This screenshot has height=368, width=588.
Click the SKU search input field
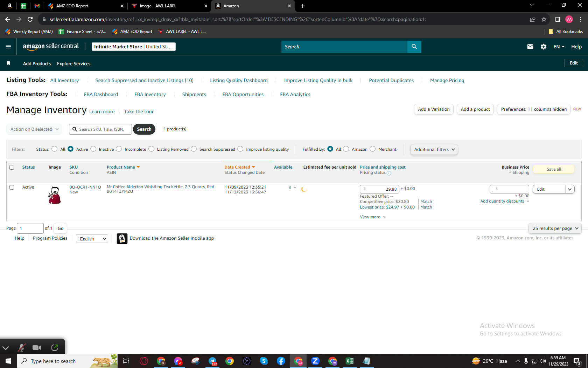click(x=100, y=129)
